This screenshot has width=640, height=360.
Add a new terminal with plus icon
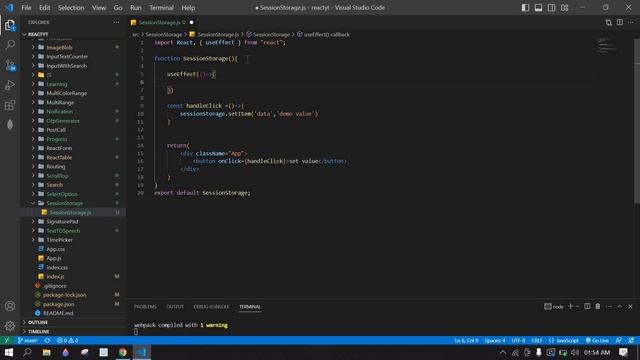click(x=570, y=307)
